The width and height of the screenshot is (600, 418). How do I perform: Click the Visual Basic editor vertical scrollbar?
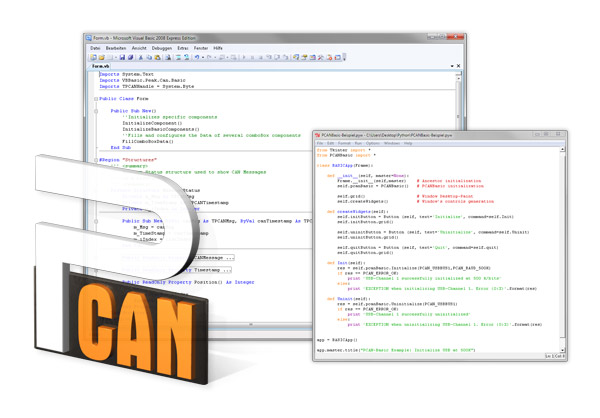(x=456, y=200)
